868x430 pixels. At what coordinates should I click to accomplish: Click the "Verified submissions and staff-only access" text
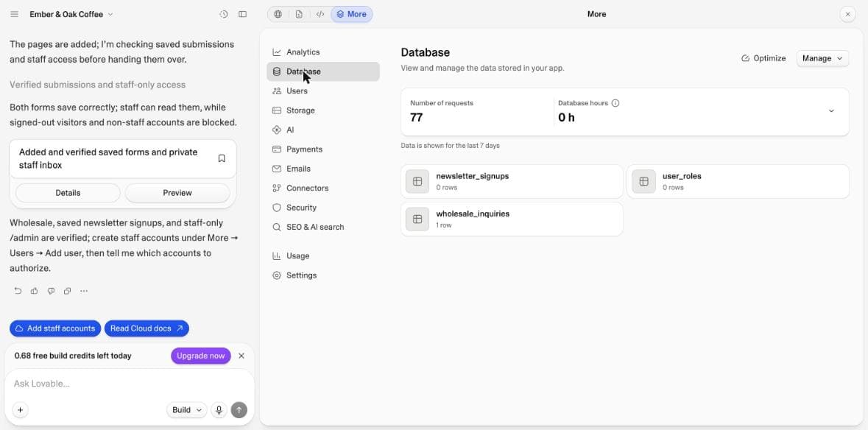97,85
